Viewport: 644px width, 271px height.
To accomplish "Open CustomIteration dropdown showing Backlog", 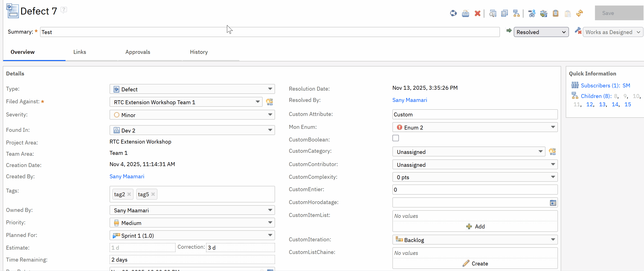I will click(x=475, y=240).
